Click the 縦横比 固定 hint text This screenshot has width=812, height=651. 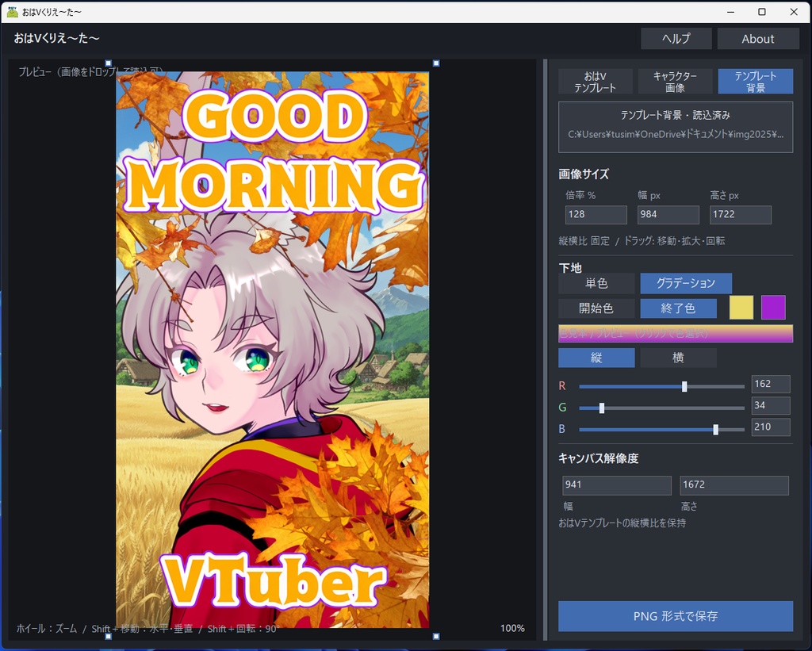click(584, 241)
